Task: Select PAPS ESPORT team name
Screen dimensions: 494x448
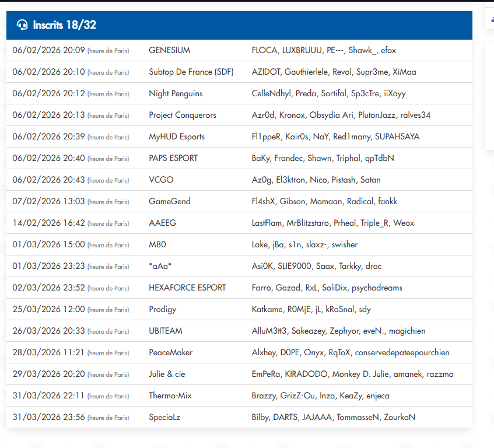Action: (173, 158)
